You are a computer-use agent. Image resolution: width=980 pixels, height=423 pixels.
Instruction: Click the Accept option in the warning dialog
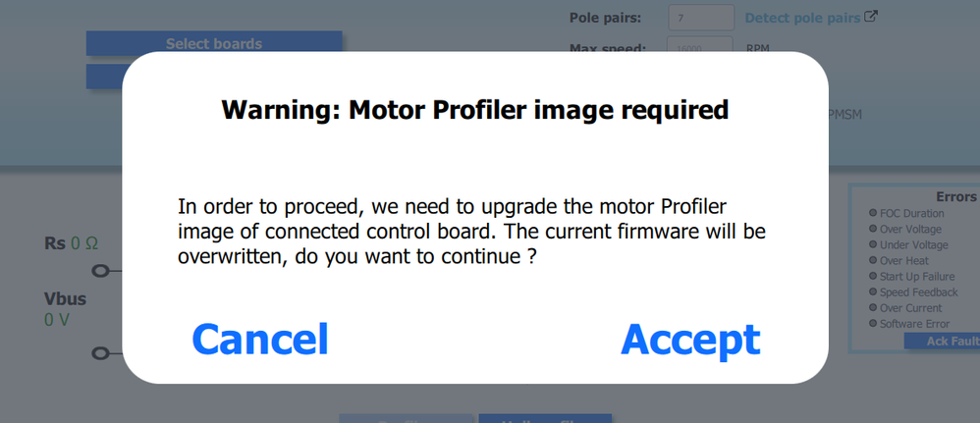coord(690,340)
